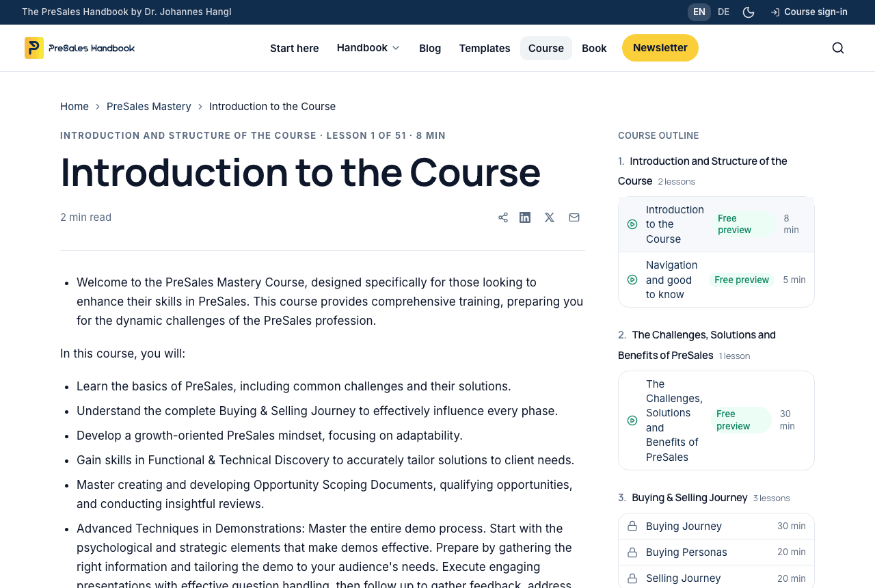Open The Challenges, Solutions and Benefits lesson row
875x588 pixels.
point(716,420)
